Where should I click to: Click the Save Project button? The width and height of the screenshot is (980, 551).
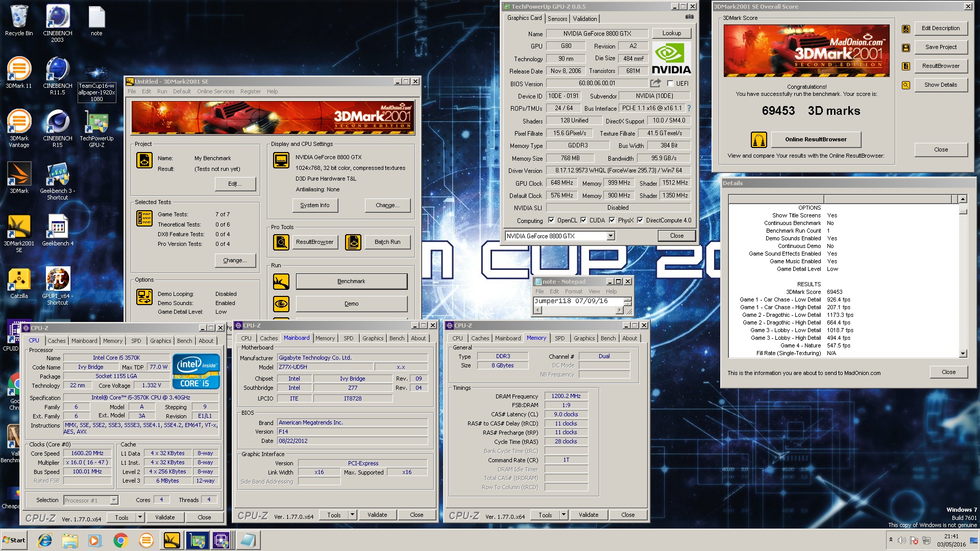(941, 47)
